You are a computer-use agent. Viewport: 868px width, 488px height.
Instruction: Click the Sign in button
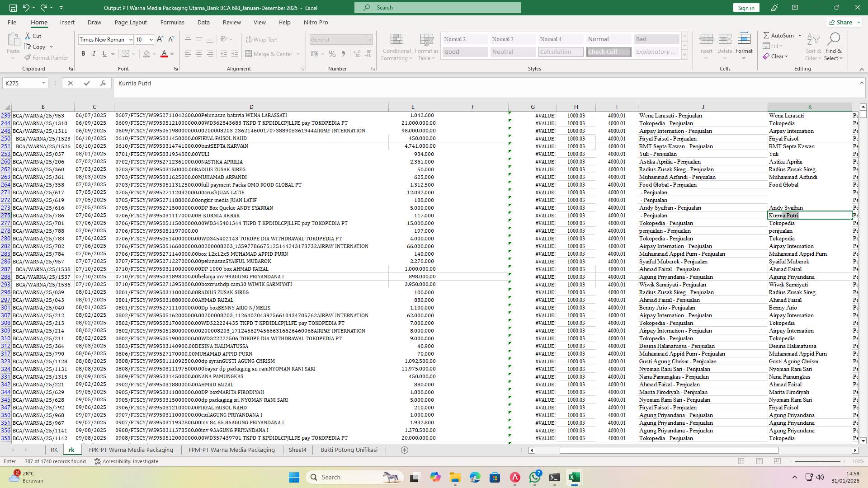coord(745,8)
